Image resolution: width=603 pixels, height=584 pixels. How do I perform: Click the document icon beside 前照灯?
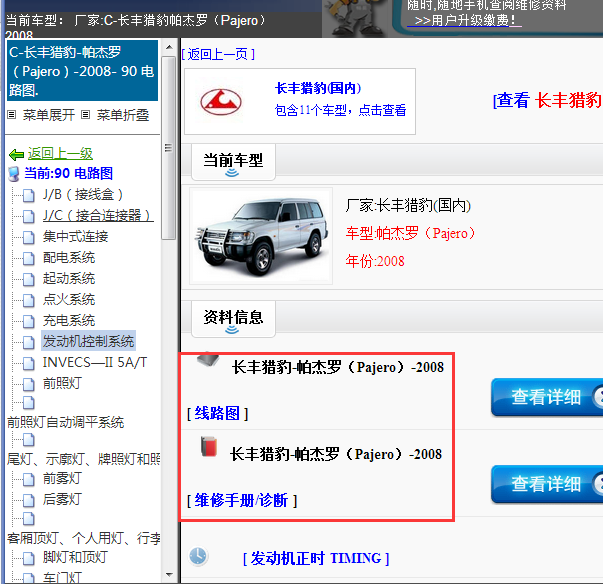pos(28,384)
